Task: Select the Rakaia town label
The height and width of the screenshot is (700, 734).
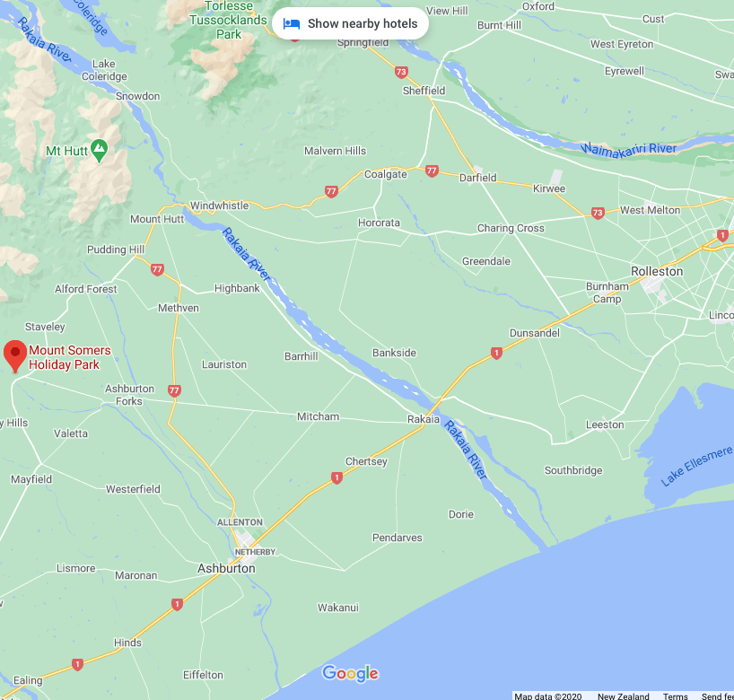Action: (424, 419)
